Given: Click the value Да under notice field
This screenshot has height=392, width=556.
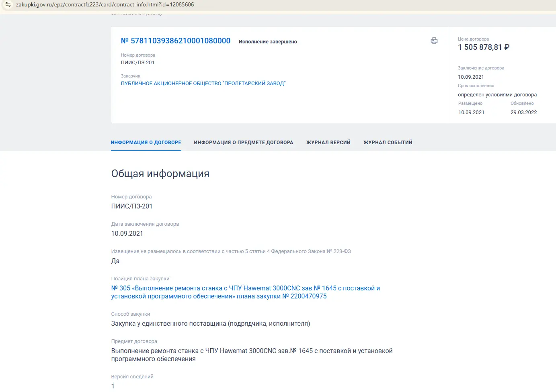Looking at the screenshot, I should [x=115, y=261].
